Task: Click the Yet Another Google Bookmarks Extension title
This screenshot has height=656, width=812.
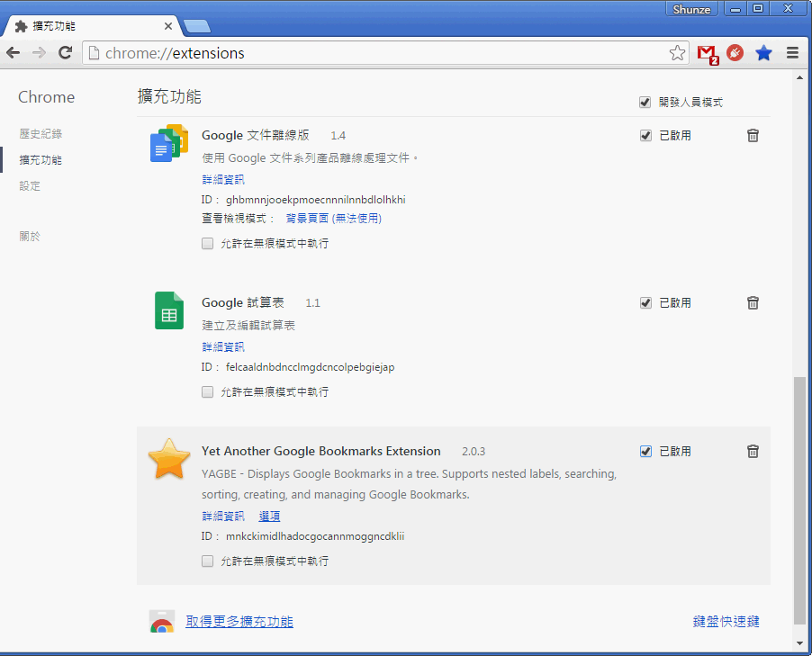Action: tap(321, 451)
